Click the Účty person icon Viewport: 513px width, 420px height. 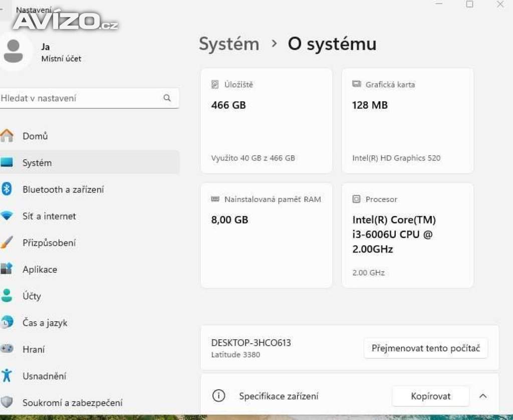point(7,295)
